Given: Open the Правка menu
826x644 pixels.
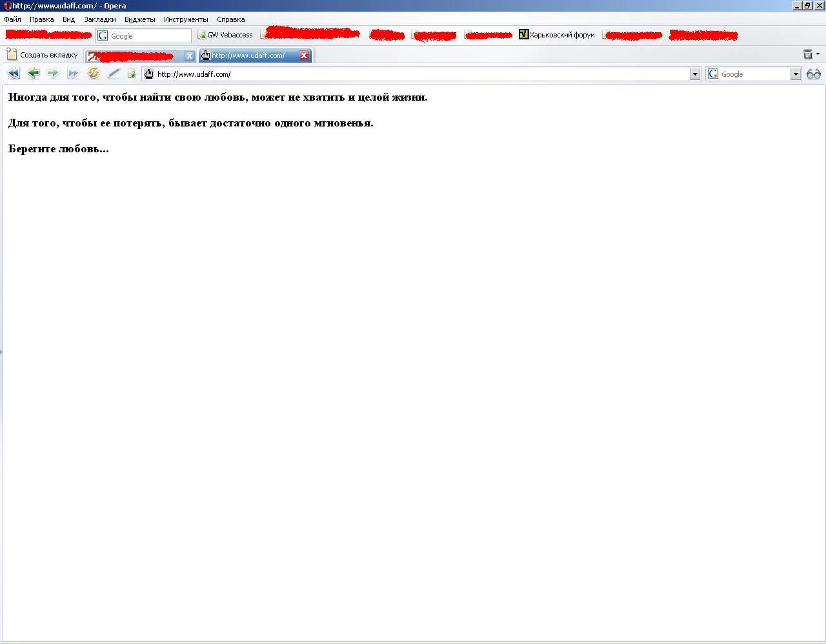Looking at the screenshot, I should (41, 19).
